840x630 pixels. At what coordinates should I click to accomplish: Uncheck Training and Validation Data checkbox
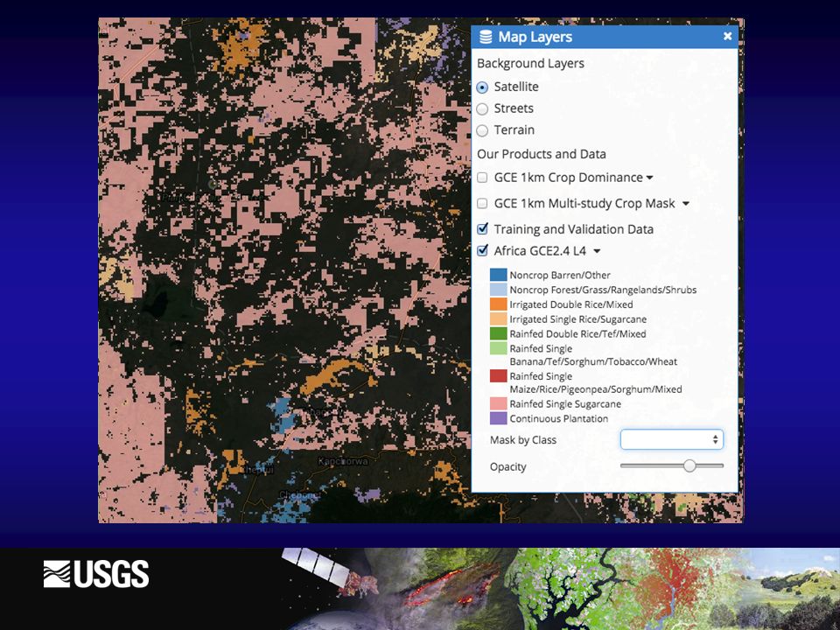(x=482, y=228)
